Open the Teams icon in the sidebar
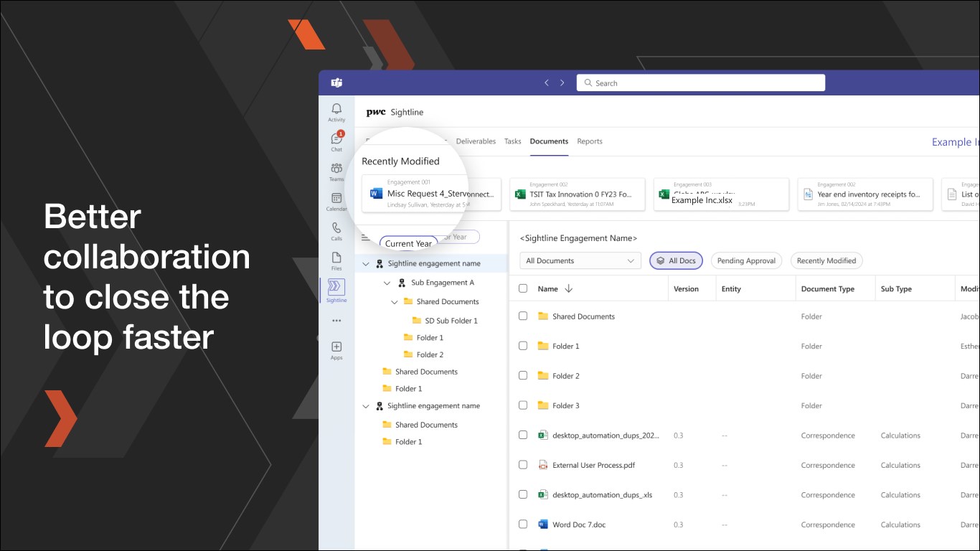Image resolution: width=980 pixels, height=551 pixels. (336, 171)
